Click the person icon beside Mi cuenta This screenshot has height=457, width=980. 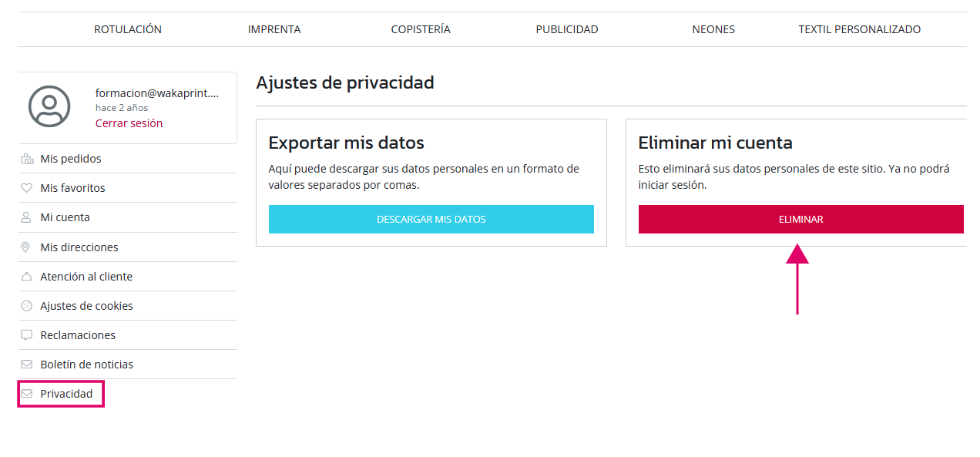tap(26, 217)
